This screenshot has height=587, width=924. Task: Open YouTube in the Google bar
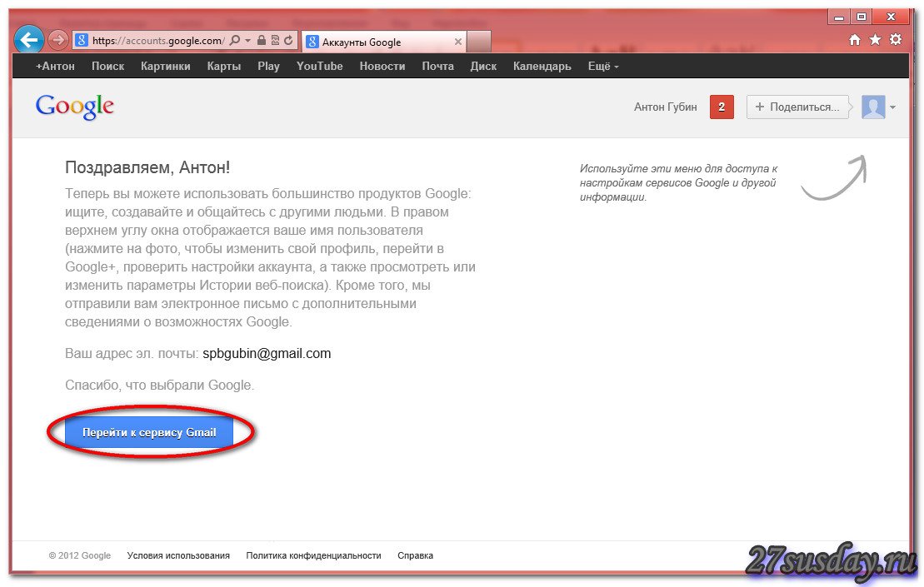(x=319, y=67)
